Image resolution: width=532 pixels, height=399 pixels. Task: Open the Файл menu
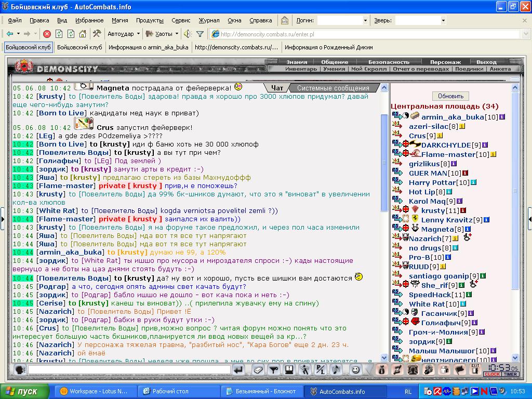pos(15,20)
